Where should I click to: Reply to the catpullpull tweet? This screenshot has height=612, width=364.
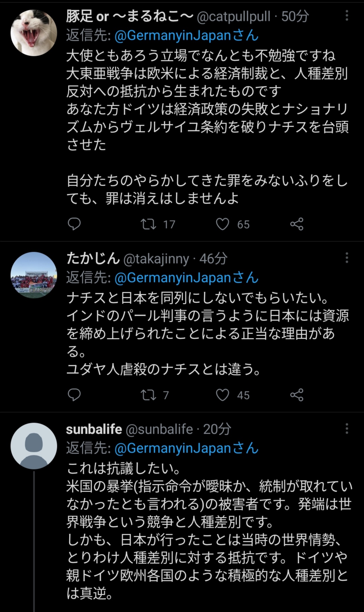click(x=74, y=224)
